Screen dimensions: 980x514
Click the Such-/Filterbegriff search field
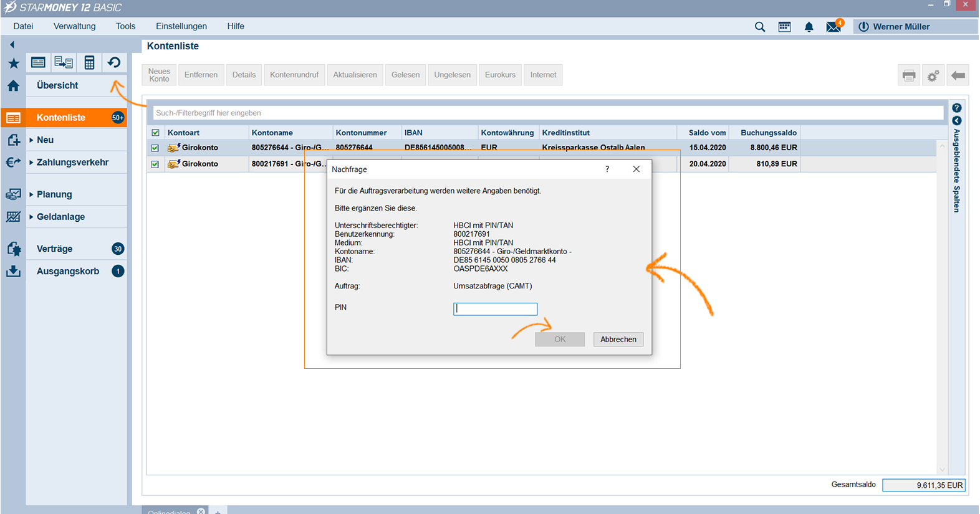pyautogui.click(x=547, y=113)
